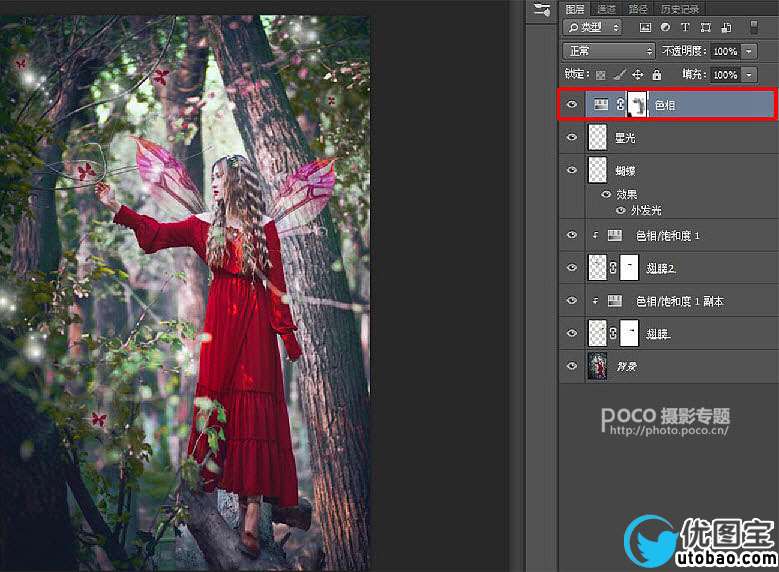This screenshot has height=572, width=779.
Task: Click the 填充 100% field
Action: tap(726, 75)
